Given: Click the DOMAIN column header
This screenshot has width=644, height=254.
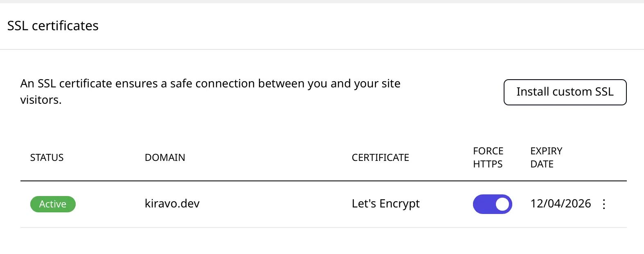Looking at the screenshot, I should tap(165, 158).
